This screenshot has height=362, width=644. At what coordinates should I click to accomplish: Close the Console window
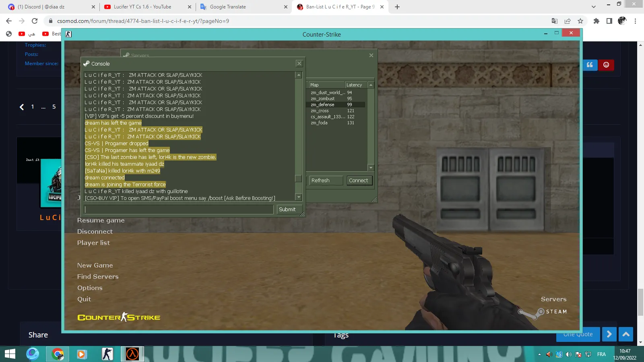(299, 64)
